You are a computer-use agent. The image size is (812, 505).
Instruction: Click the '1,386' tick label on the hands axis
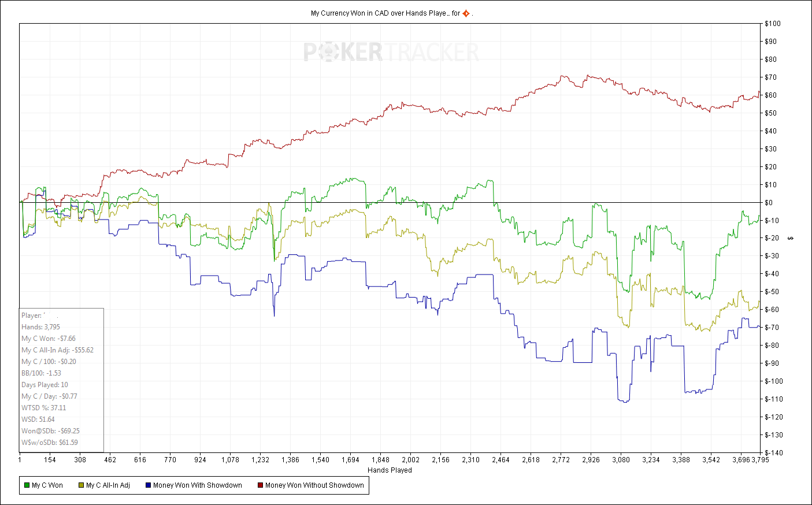(x=290, y=460)
